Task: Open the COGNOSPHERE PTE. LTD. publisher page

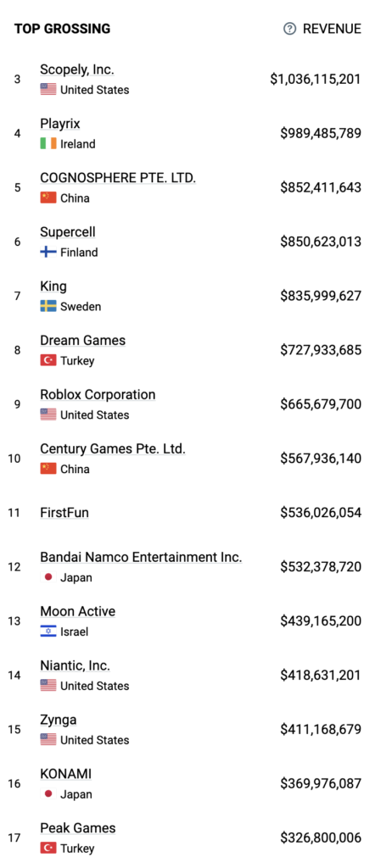Action: click(118, 178)
